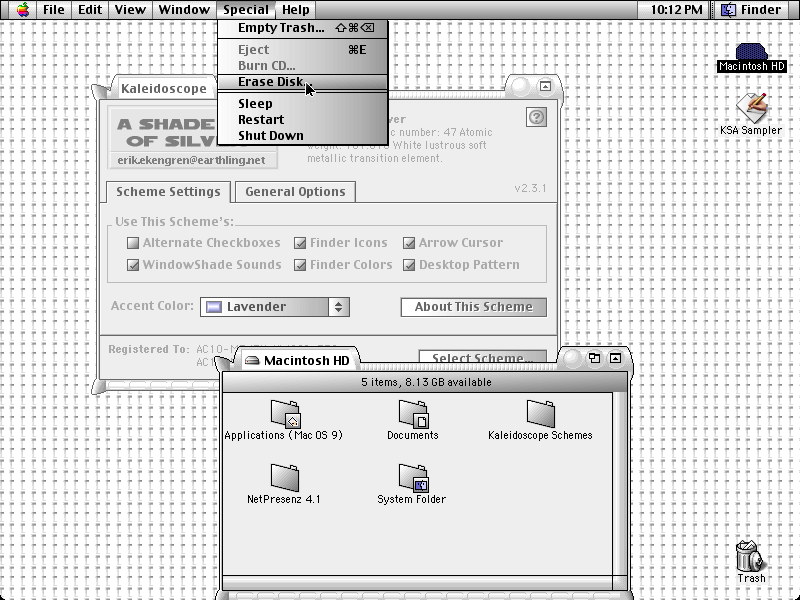Select the Documents folder icon

coord(413,420)
